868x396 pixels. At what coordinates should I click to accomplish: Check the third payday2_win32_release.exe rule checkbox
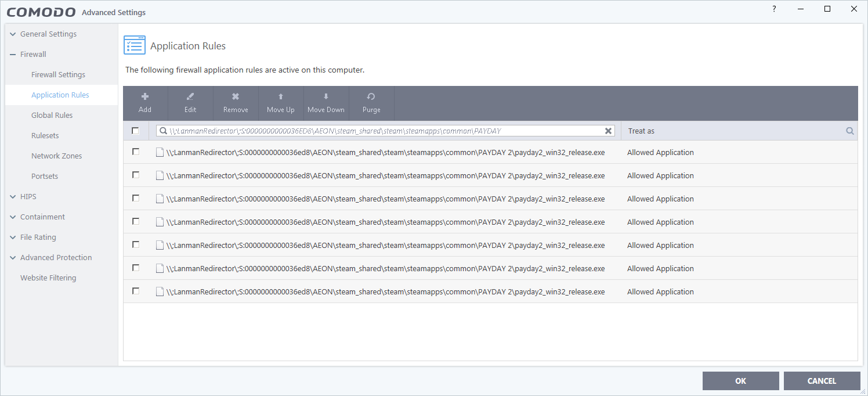(136, 198)
